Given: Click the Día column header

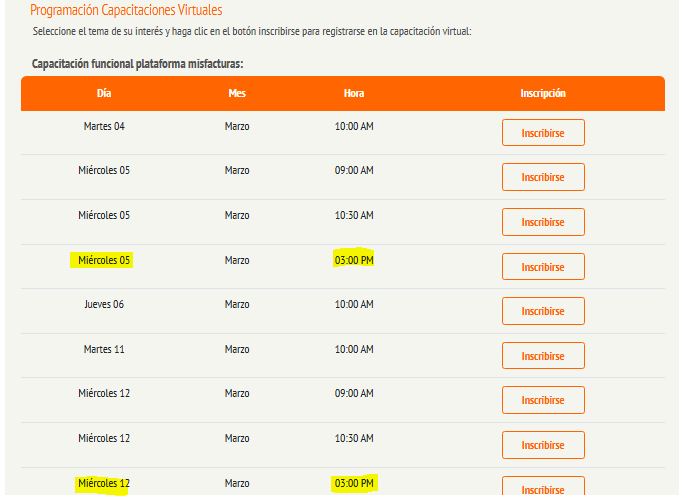Looking at the screenshot, I should coord(104,93).
